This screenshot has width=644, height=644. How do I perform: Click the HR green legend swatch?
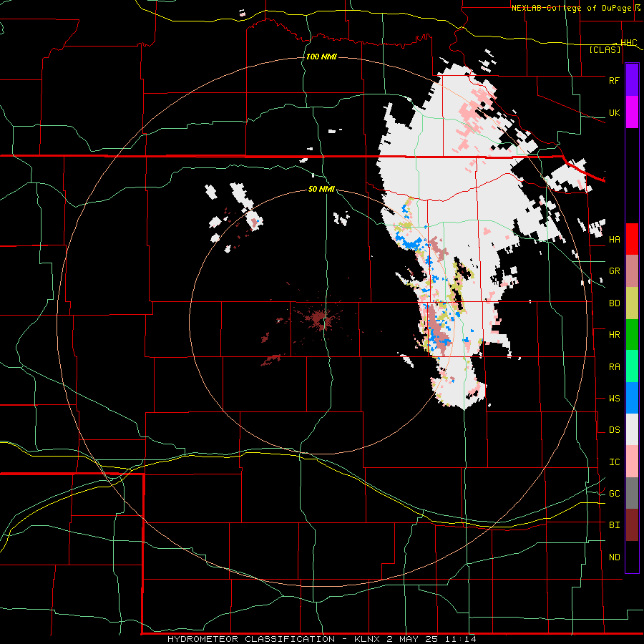pos(632,335)
